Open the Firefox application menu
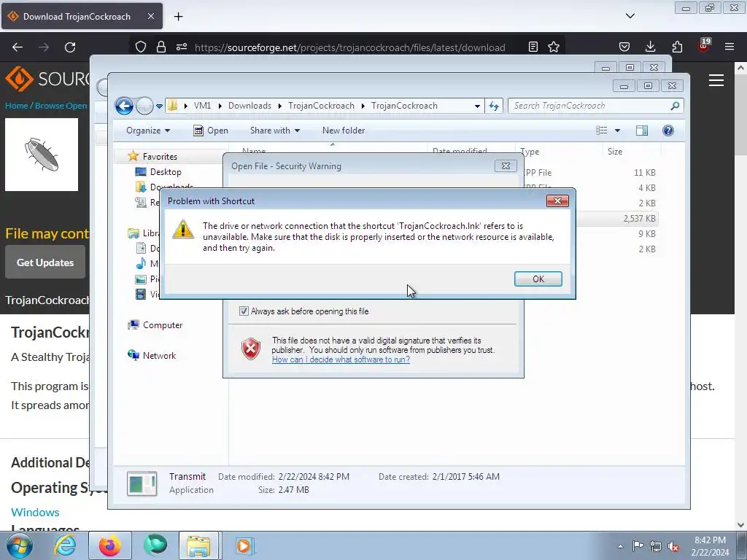 [729, 47]
